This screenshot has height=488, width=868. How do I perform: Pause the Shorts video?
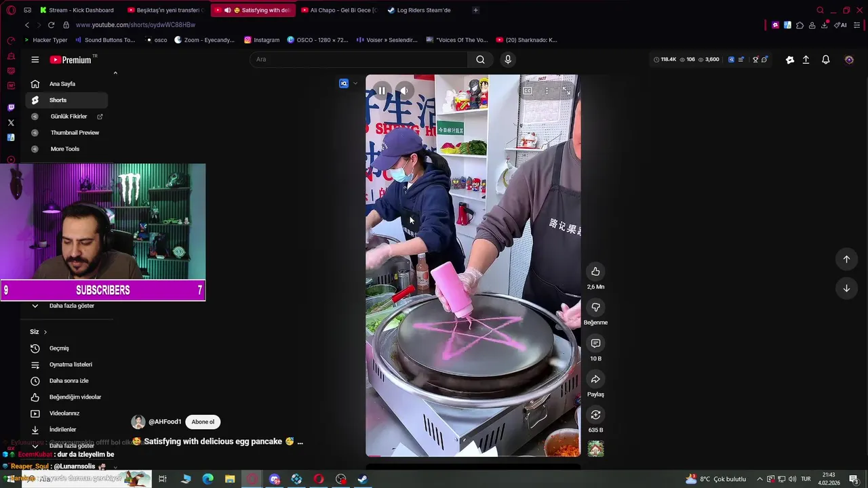click(382, 91)
